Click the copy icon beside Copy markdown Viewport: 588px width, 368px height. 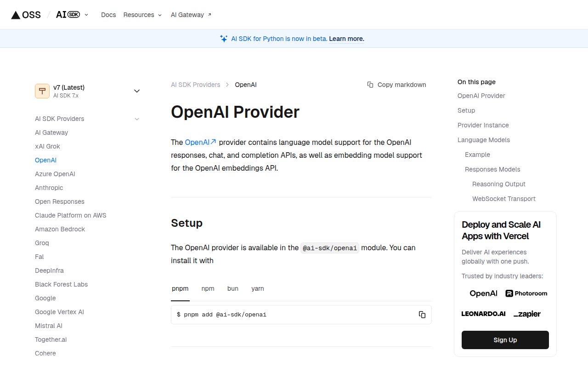click(x=370, y=85)
